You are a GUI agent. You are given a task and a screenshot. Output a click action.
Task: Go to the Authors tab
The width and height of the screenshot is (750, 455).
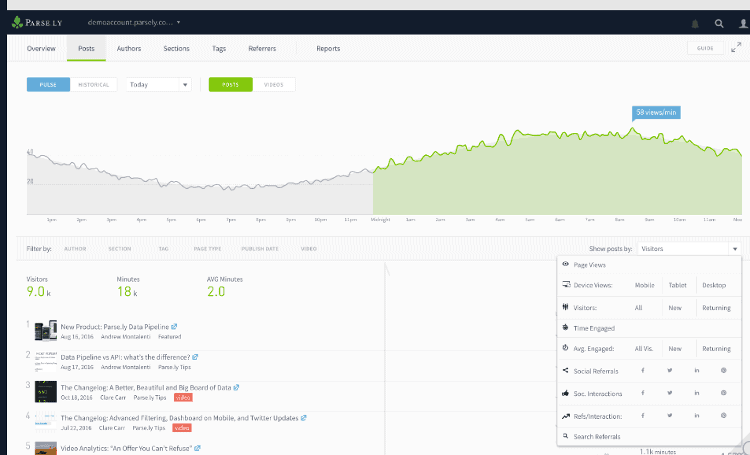point(129,48)
